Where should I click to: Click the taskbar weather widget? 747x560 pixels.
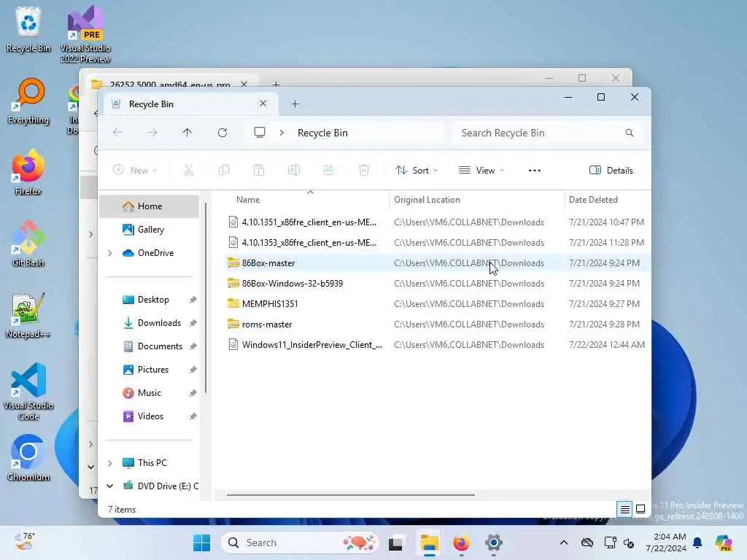25,542
